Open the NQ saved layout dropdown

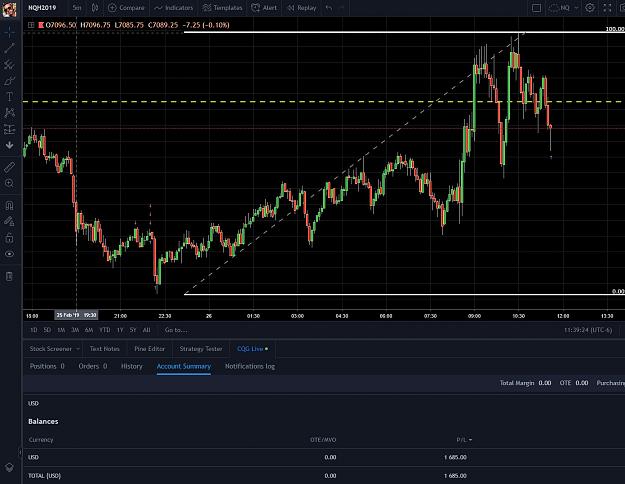(x=564, y=8)
